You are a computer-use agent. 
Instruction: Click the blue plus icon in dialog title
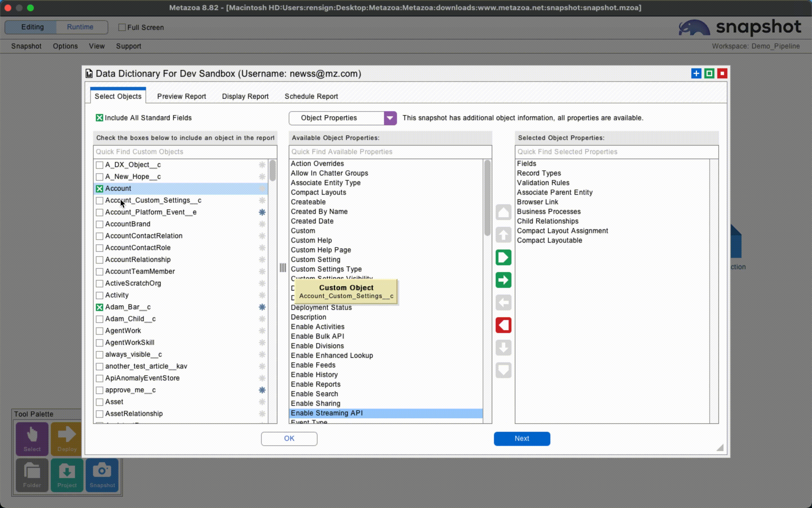click(x=696, y=73)
